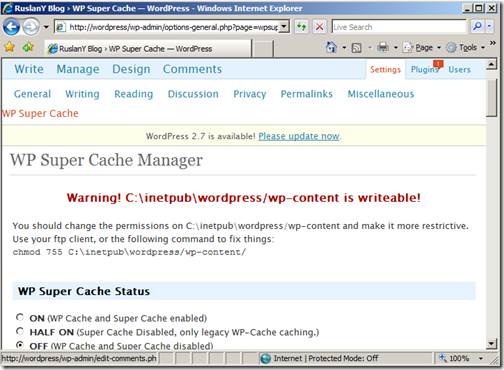Click the browser Forward arrow button
Image resolution: width=504 pixels, height=370 pixels.
31,27
